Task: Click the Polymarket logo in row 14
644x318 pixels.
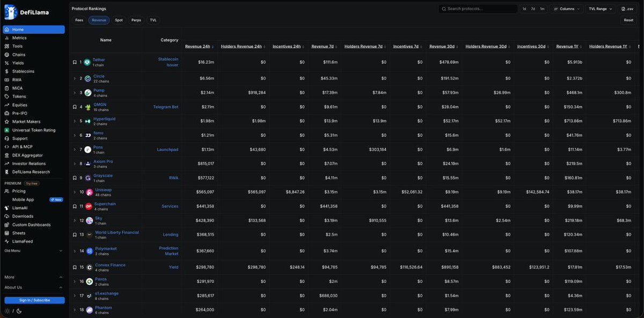Action: click(x=89, y=251)
